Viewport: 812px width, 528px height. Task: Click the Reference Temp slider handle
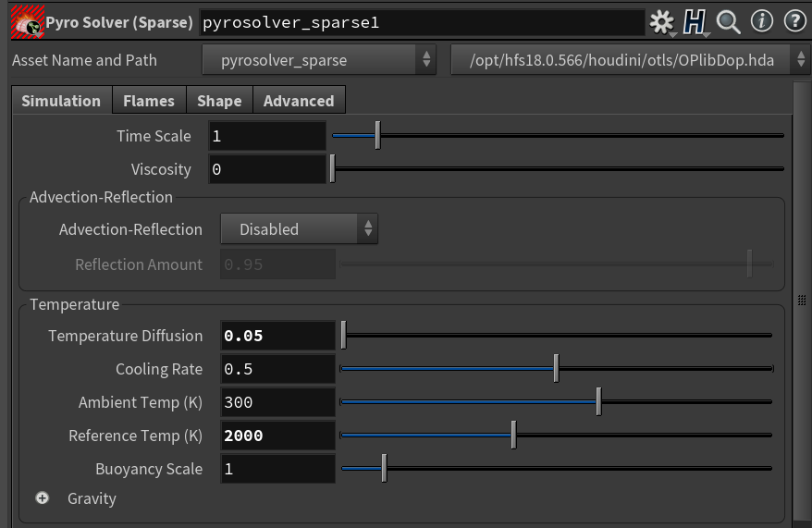coord(513,435)
